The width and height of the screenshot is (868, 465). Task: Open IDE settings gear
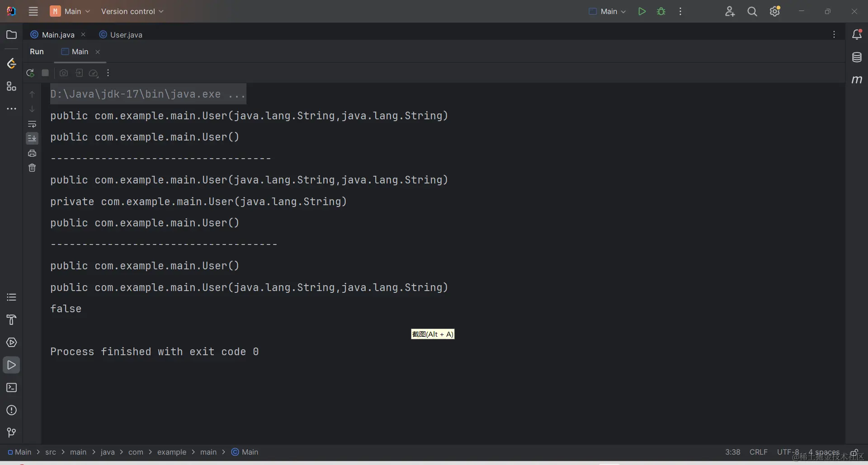775,11
